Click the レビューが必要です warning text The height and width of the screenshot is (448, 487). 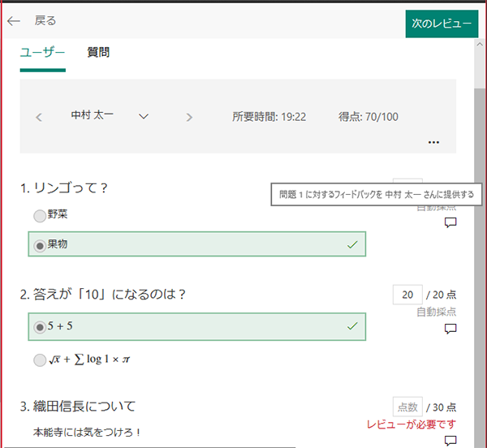pyautogui.click(x=412, y=424)
